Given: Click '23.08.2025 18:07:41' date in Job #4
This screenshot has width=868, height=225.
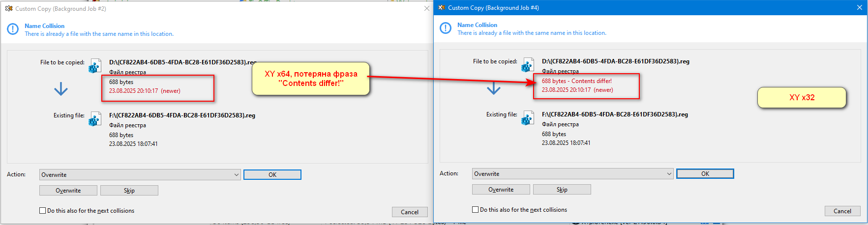Looking at the screenshot, I should pos(566,143).
